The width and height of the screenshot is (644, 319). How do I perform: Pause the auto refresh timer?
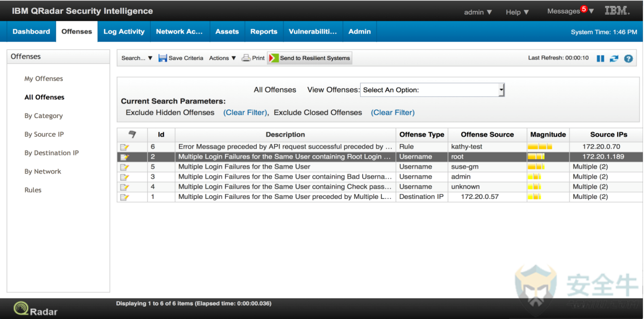(600, 58)
